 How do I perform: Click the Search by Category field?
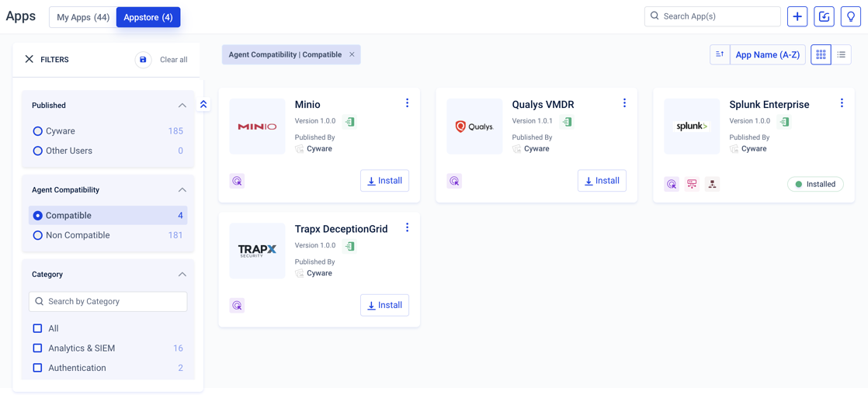tap(108, 301)
